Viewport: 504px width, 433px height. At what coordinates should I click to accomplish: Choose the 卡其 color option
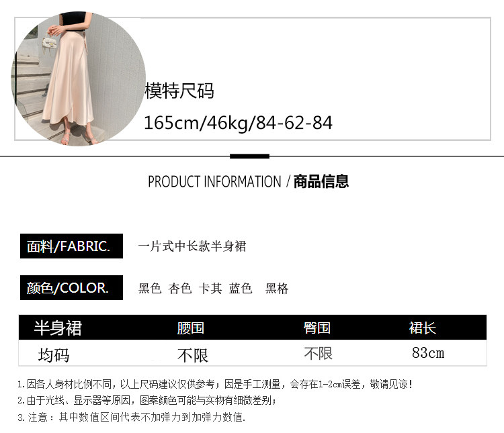point(210,288)
